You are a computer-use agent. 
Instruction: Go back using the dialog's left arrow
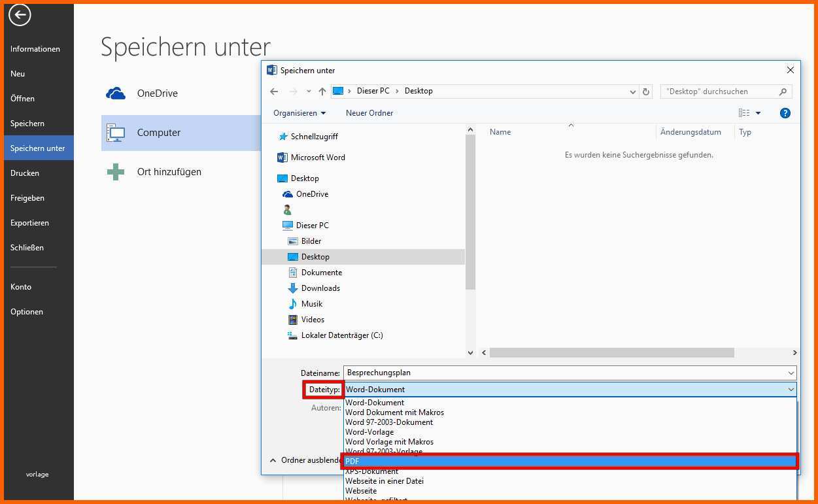point(274,92)
